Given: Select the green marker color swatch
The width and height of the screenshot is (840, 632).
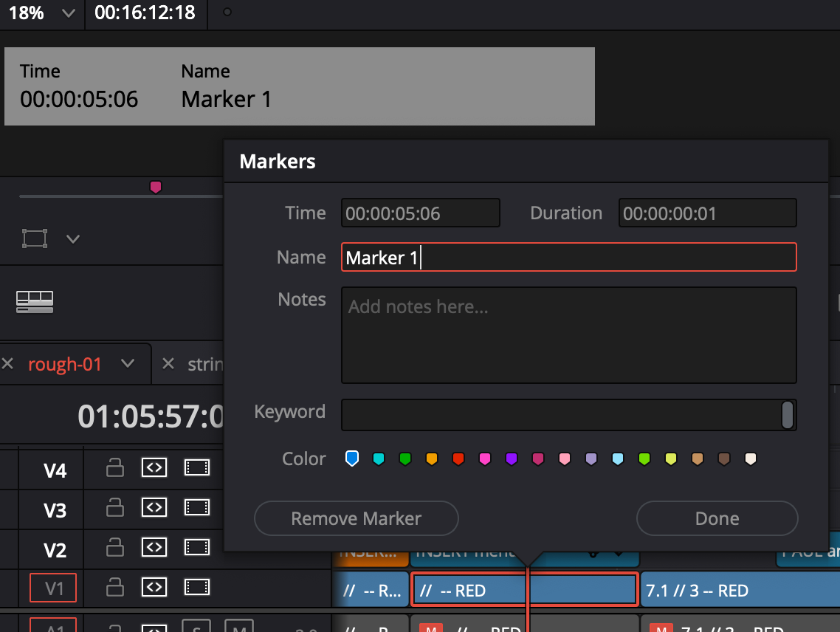Looking at the screenshot, I should pos(405,458).
